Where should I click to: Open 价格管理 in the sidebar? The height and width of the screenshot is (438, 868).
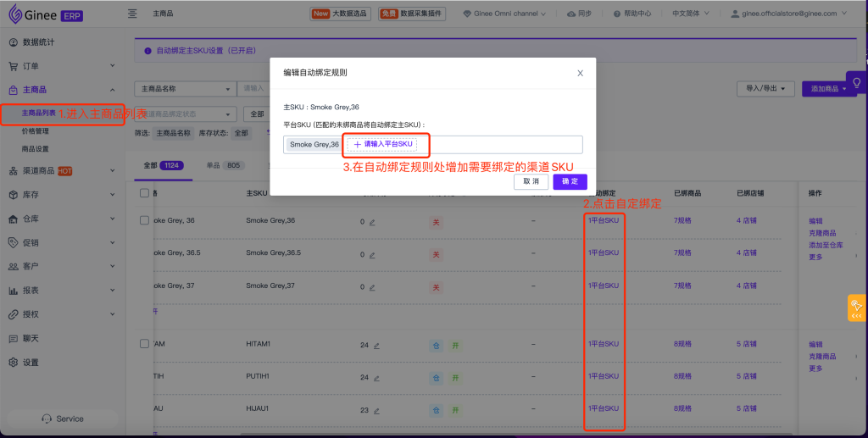tap(36, 131)
